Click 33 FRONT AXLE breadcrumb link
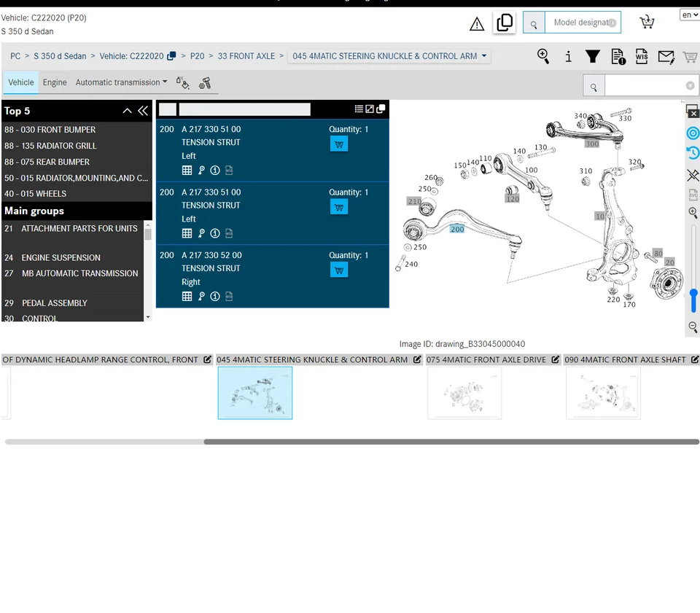The width and height of the screenshot is (700, 613). pyautogui.click(x=246, y=56)
